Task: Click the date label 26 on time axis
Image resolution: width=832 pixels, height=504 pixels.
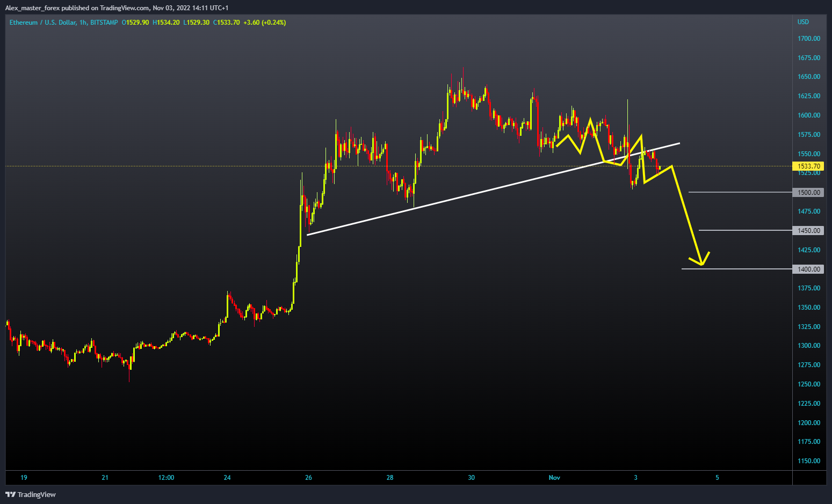Action: click(308, 478)
